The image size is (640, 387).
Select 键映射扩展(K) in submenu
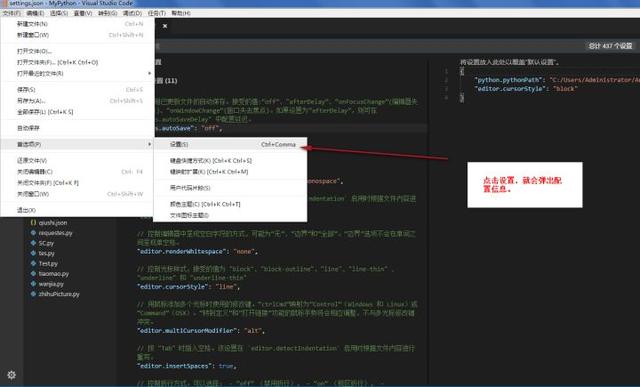coord(230,172)
